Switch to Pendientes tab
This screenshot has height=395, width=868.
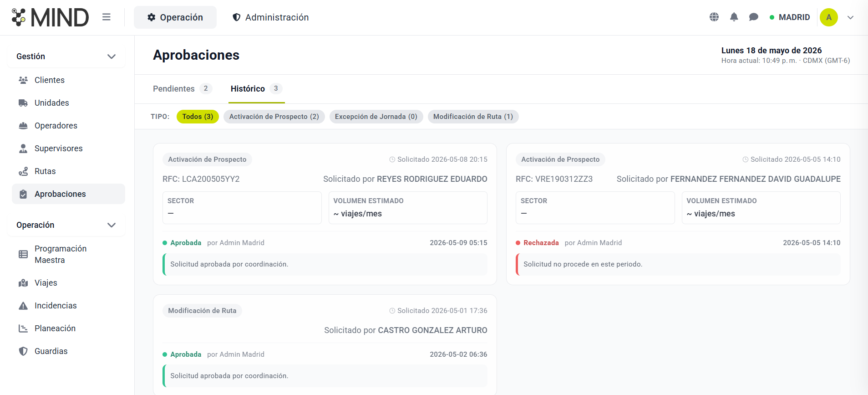click(x=182, y=89)
